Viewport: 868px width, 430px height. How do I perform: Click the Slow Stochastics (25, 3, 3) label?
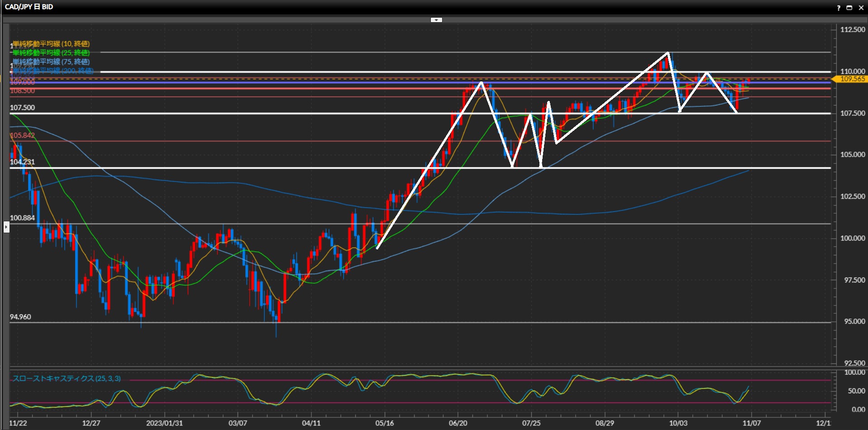[67, 378]
